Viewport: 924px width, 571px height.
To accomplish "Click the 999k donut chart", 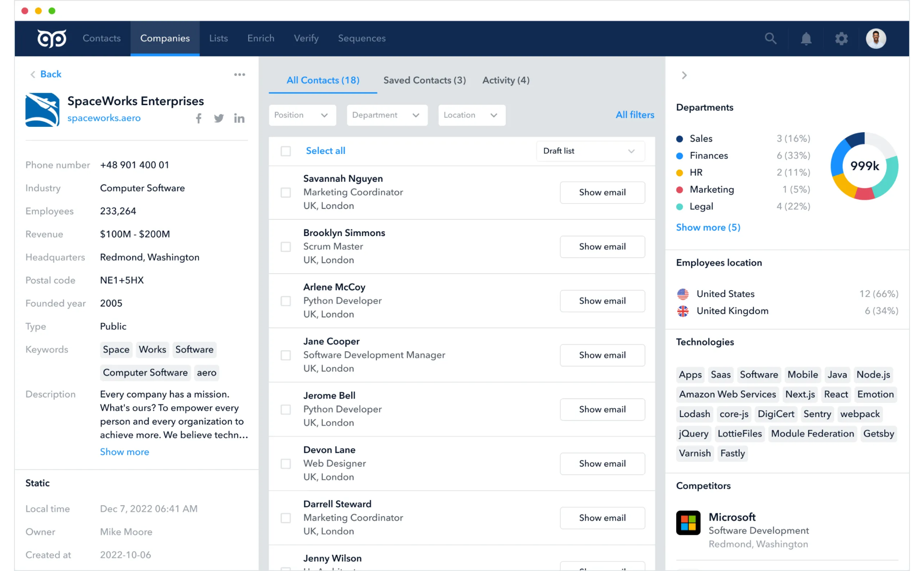I will (864, 166).
